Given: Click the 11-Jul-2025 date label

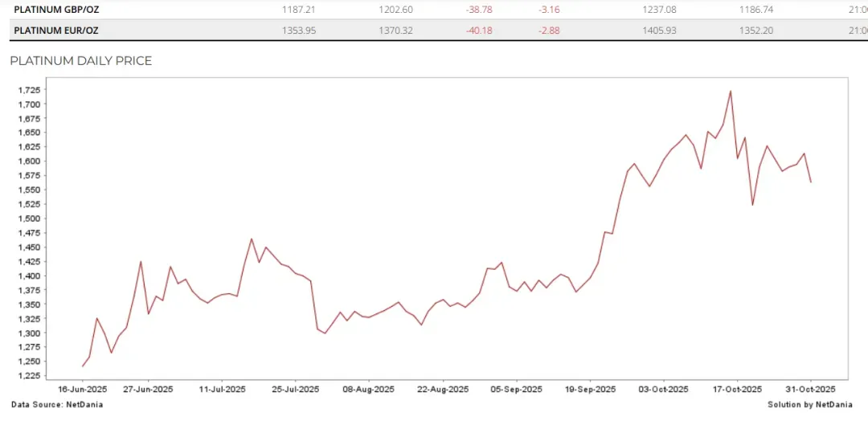Looking at the screenshot, I should coord(222,389).
